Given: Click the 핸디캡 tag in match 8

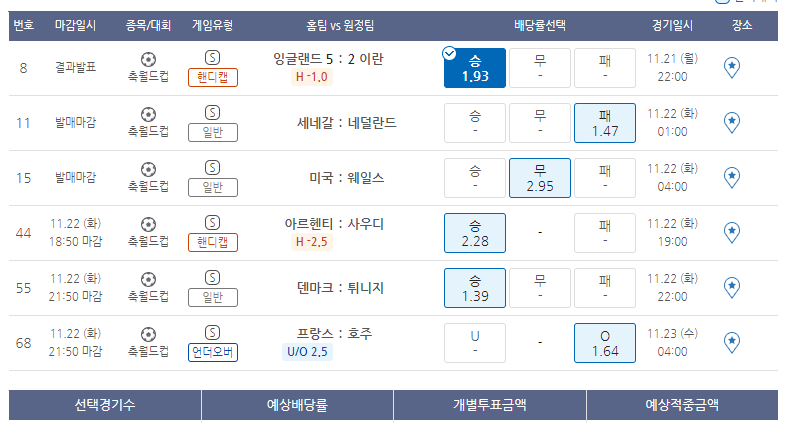Looking at the screenshot, I should click(x=213, y=78).
